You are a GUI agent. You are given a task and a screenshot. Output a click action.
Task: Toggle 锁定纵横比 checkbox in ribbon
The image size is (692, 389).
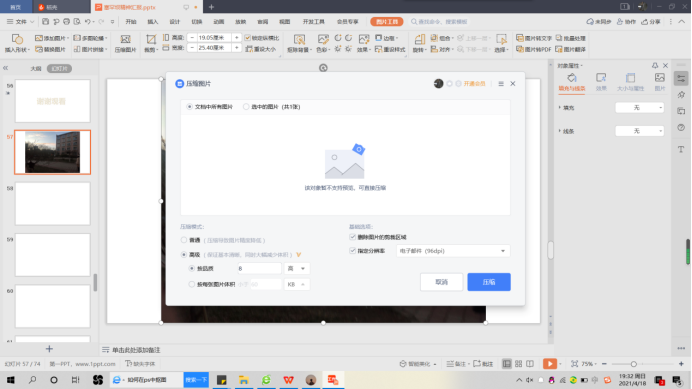[x=248, y=38]
